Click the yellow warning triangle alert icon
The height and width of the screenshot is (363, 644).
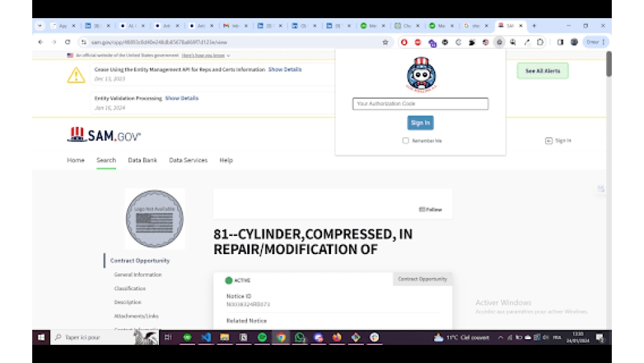[76, 75]
